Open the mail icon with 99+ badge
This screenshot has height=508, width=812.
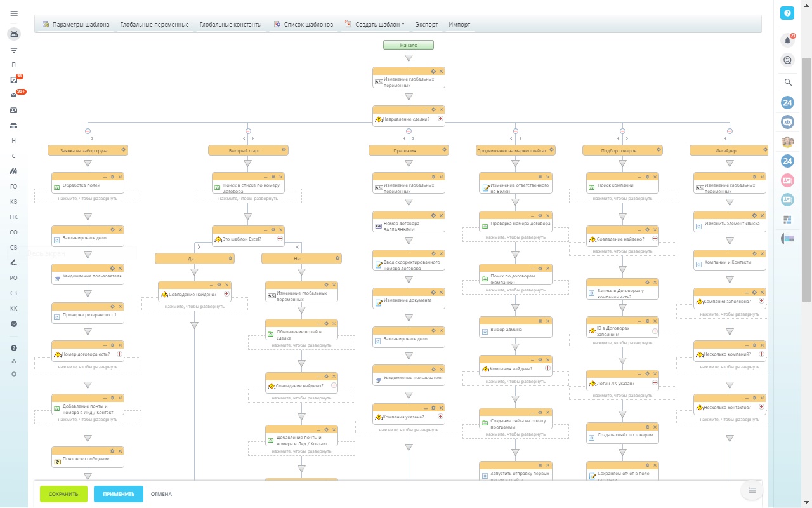(14, 95)
